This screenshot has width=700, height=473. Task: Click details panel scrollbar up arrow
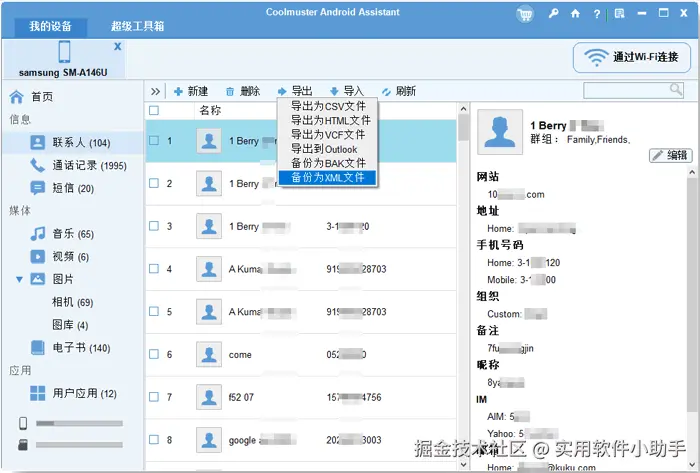click(692, 172)
